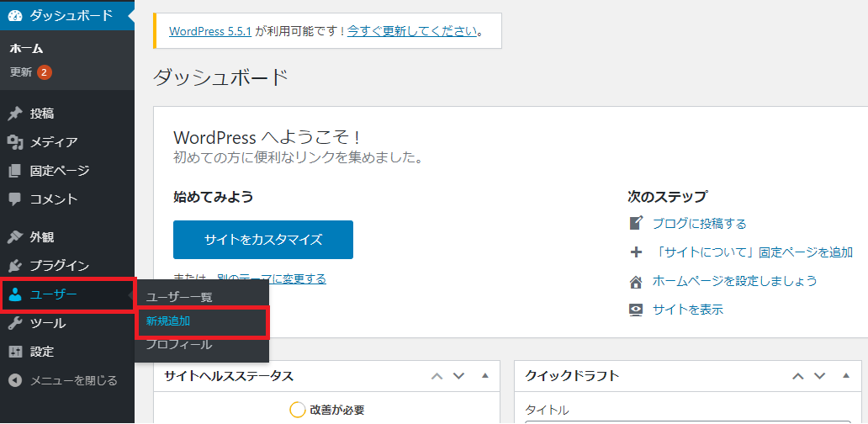Click the Quick Draft タイトル input field
Viewport: 868px width, 424px height.
[x=687, y=422]
